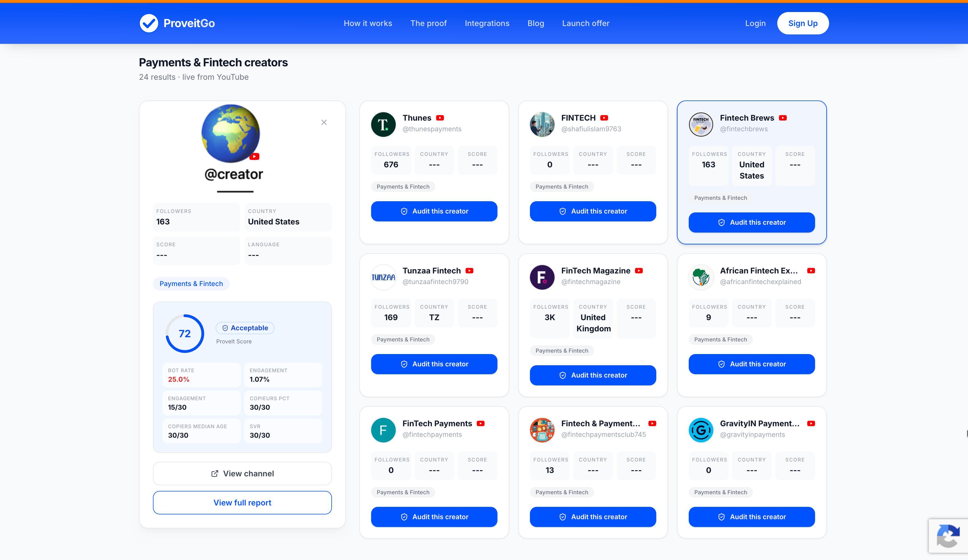
Task: Audit the Thunes creator
Action: click(434, 211)
